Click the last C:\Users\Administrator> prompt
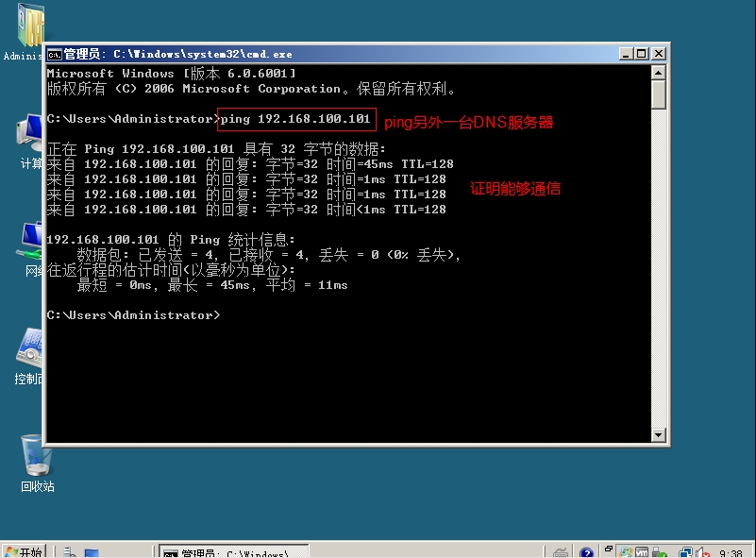The width and height of the screenshot is (756, 558). pyautogui.click(x=134, y=315)
